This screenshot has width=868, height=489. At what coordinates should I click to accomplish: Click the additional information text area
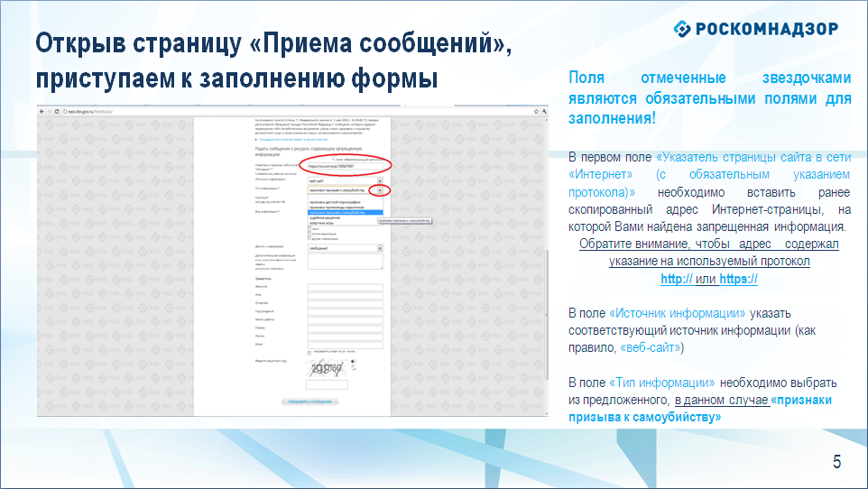[x=346, y=262]
